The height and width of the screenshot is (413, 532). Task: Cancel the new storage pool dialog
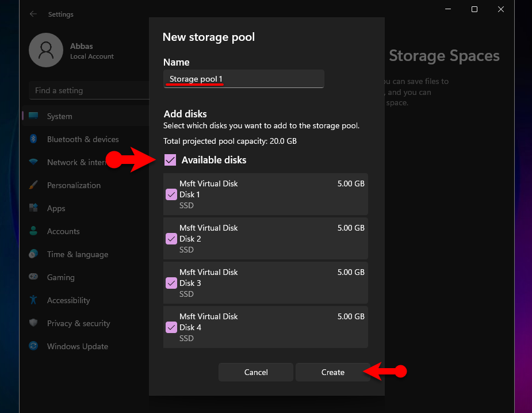pyautogui.click(x=256, y=372)
